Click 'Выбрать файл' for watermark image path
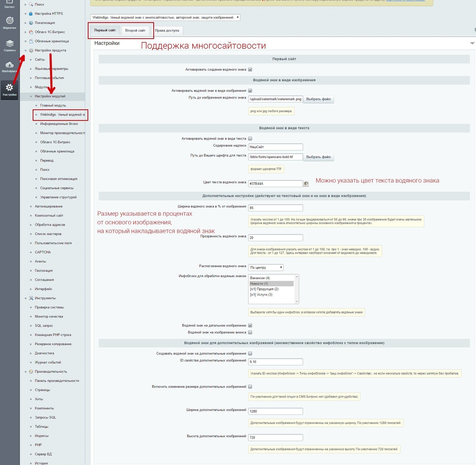The height and width of the screenshot is (465, 476). click(318, 99)
